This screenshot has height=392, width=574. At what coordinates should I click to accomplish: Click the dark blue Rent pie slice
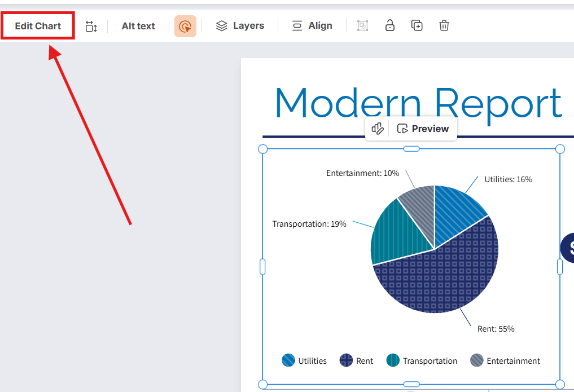446,276
